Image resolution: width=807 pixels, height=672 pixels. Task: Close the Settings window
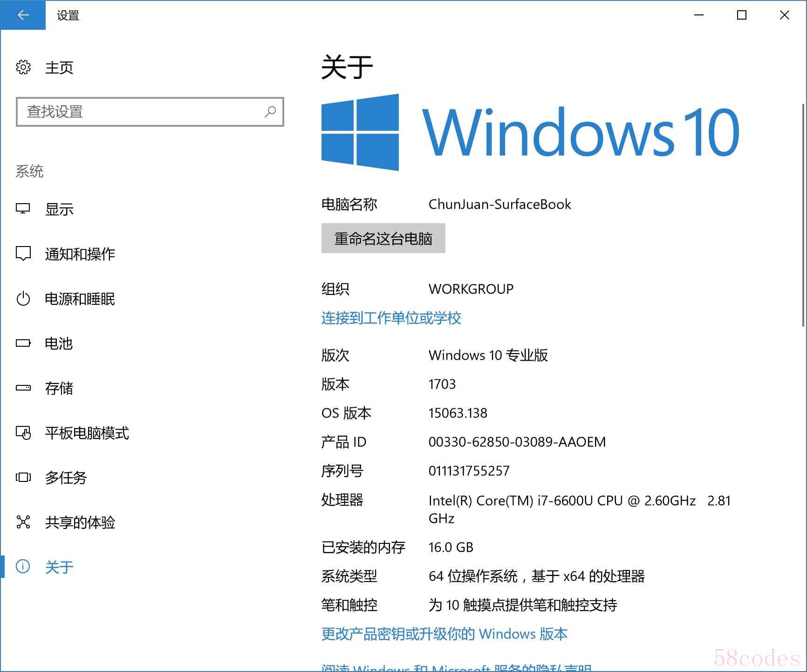(785, 15)
